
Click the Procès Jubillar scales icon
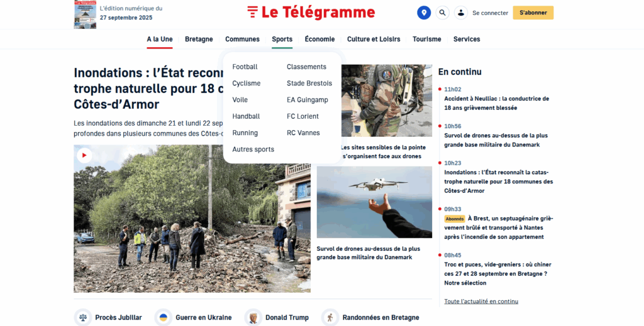pyautogui.click(x=83, y=317)
